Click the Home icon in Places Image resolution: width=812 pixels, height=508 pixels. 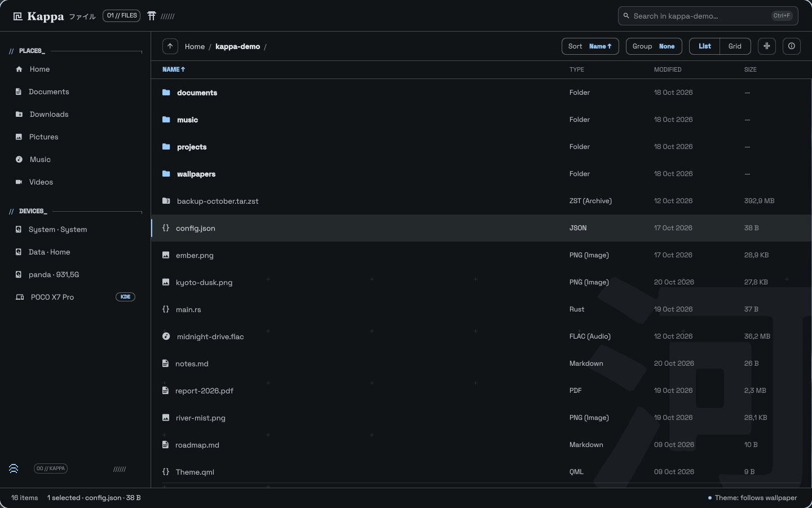pyautogui.click(x=19, y=69)
